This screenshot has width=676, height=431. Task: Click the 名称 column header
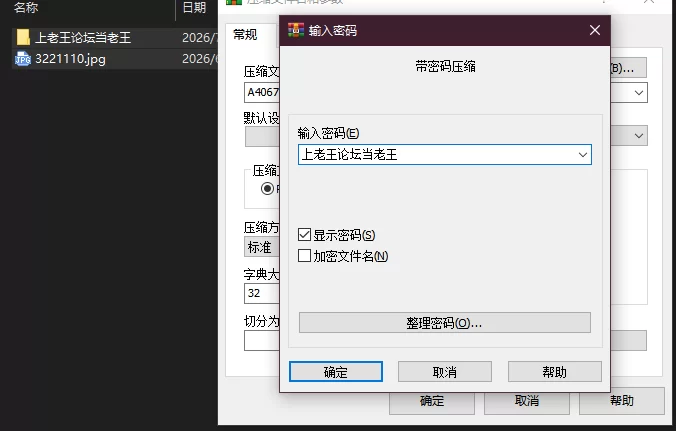coord(26,7)
